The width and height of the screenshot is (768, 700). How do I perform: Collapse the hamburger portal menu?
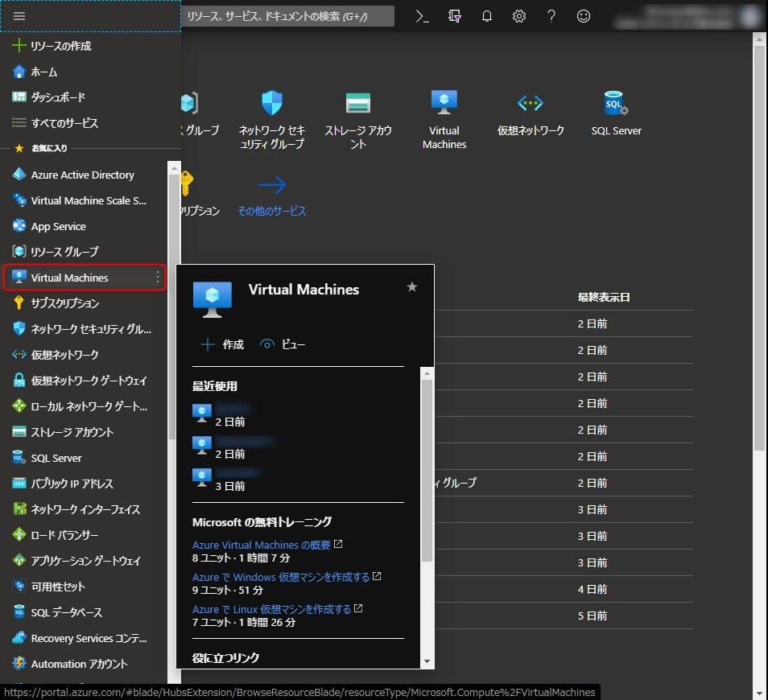click(19, 16)
